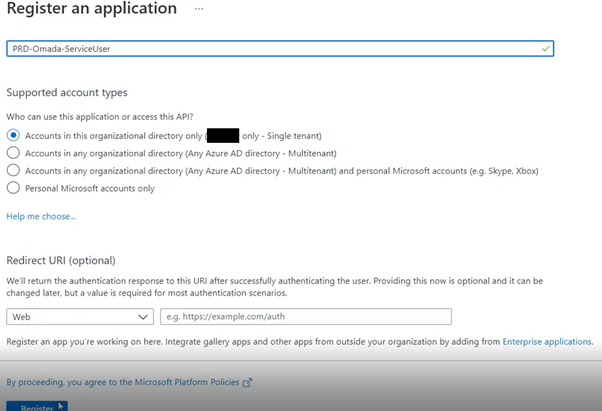The image size is (602, 411).
Task: Click the external link icon after Platform Policies
Action: (x=248, y=383)
